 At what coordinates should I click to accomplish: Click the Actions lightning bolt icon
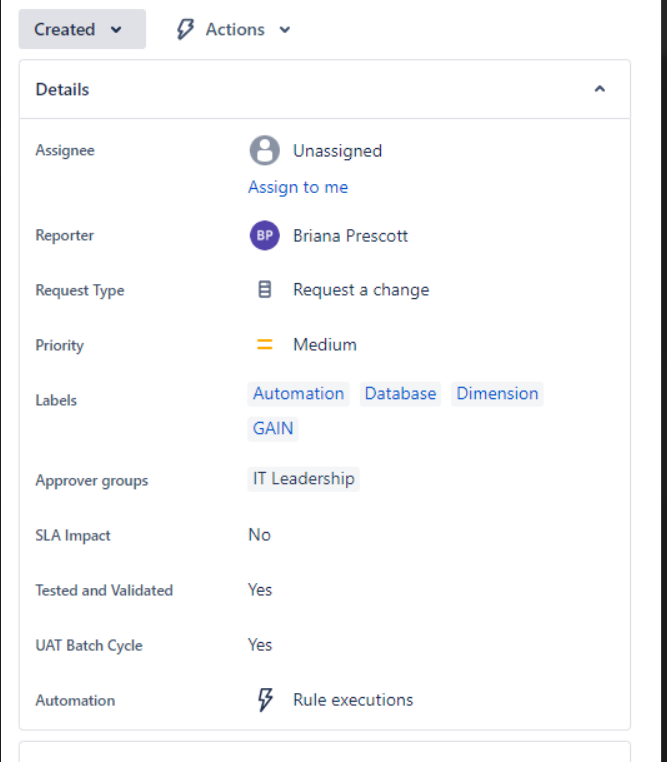[x=185, y=29]
